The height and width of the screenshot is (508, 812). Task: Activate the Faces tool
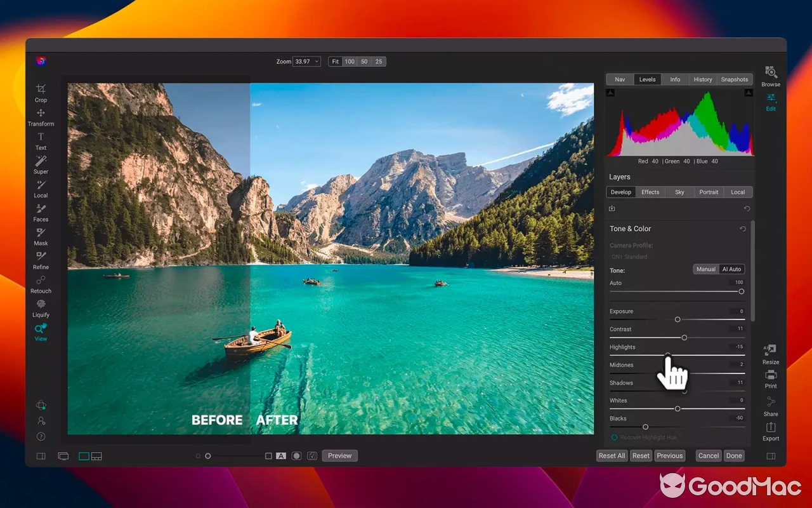41,212
